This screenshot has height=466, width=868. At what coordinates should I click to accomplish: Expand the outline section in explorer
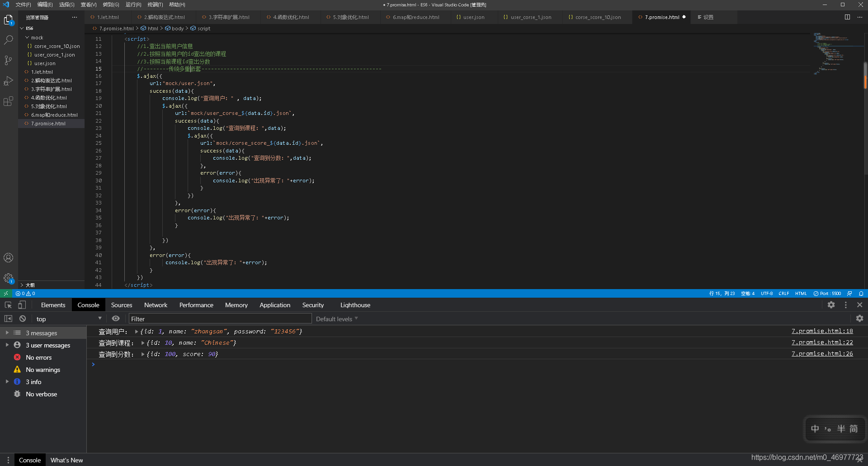point(22,285)
